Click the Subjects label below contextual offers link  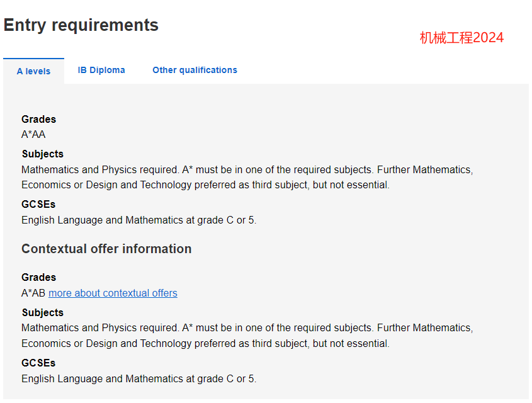[x=43, y=312]
